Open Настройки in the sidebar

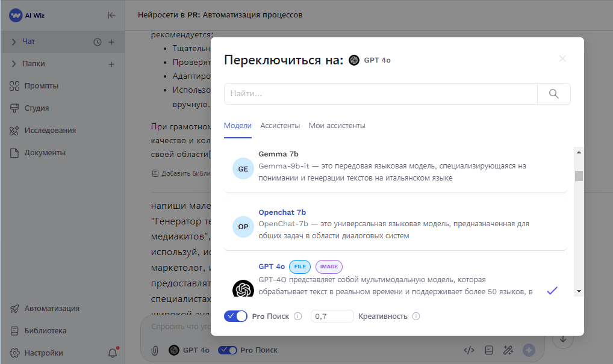[43, 353]
